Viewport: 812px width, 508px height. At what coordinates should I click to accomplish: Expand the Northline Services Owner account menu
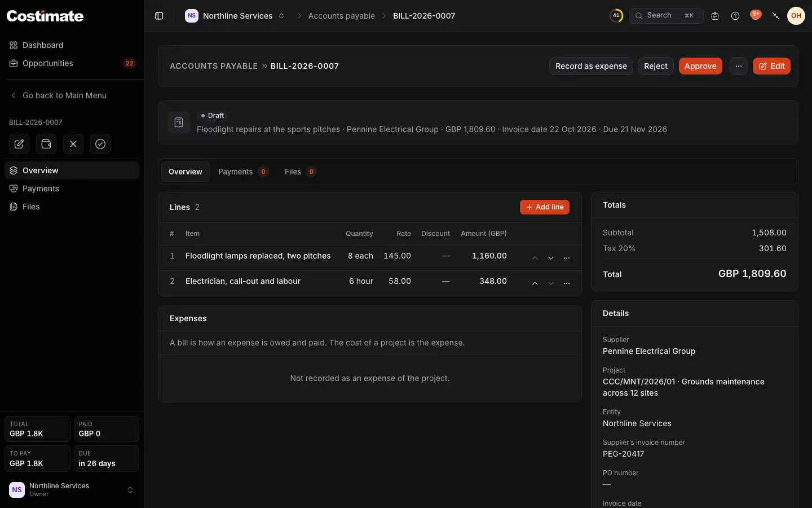[72, 490]
